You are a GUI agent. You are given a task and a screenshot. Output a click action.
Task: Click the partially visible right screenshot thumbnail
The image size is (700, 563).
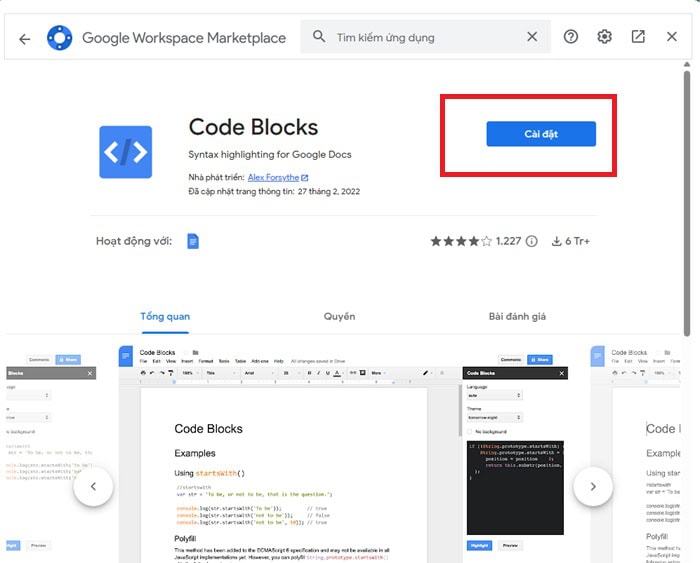(635, 453)
